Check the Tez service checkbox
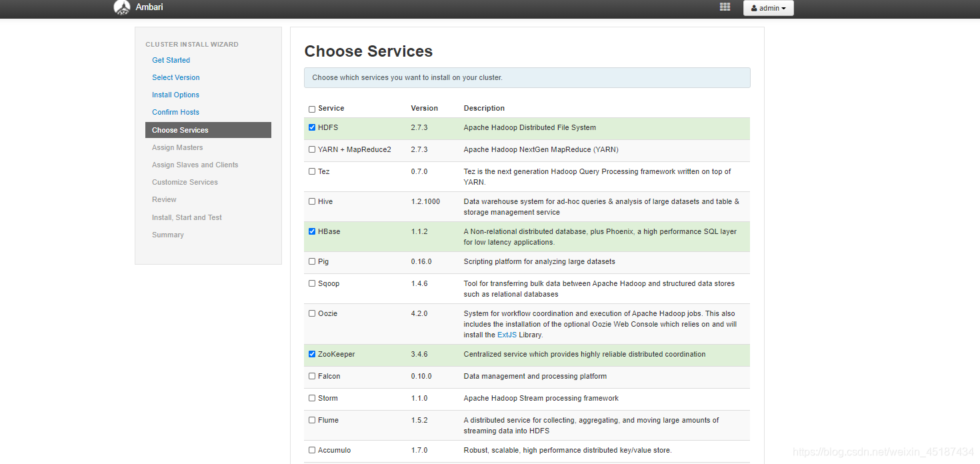 (x=312, y=171)
